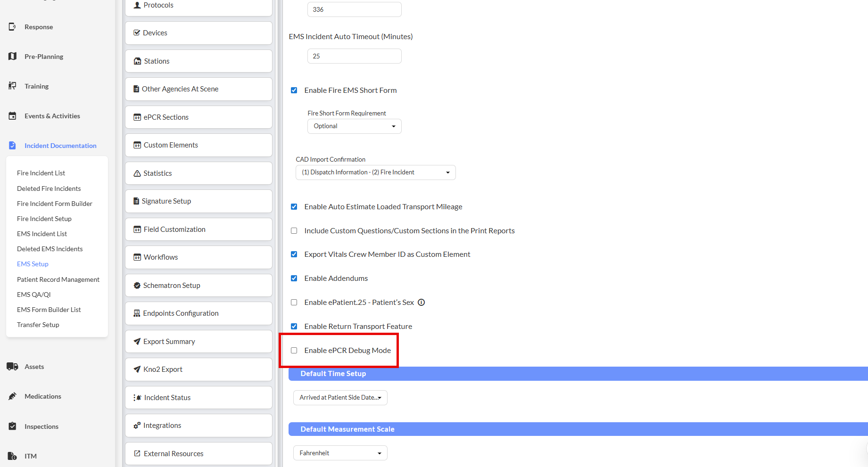Expand the Fahrenheit measurement scale dropdown
The image size is (868, 467).
[340, 453]
